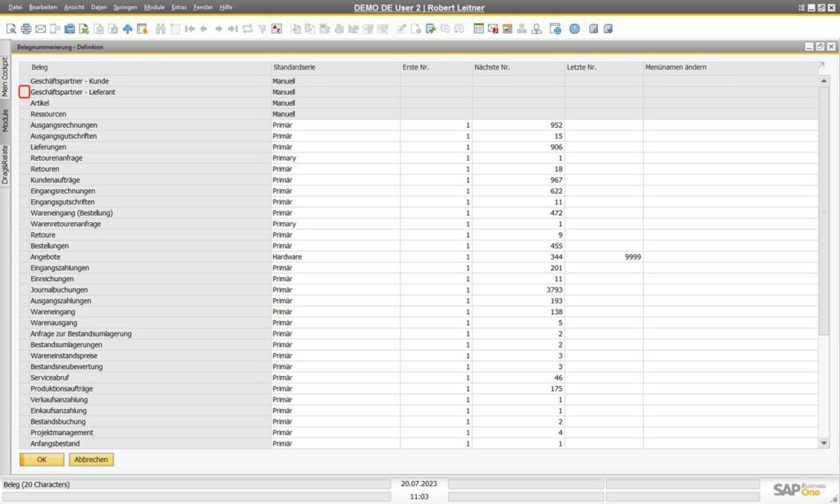Viewport: 840px width, 504px height.
Task: Click status bar date 20.07.2023
Action: (419, 484)
